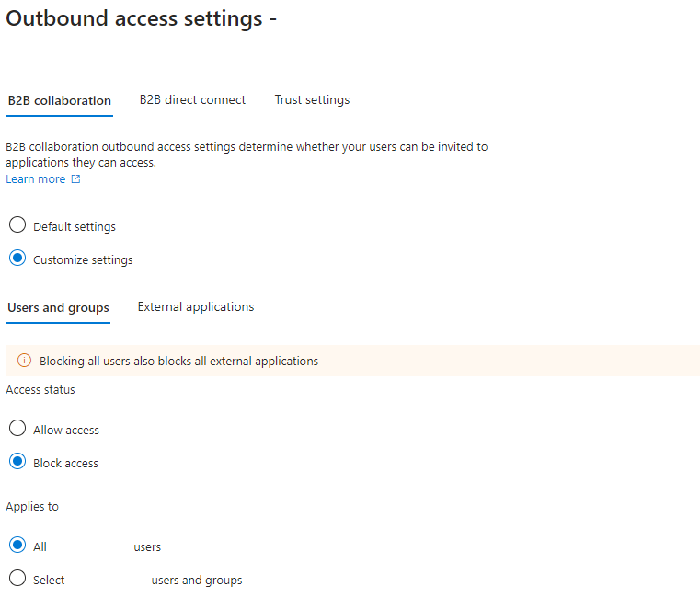
Task: Click the Access status section label
Action: point(40,390)
